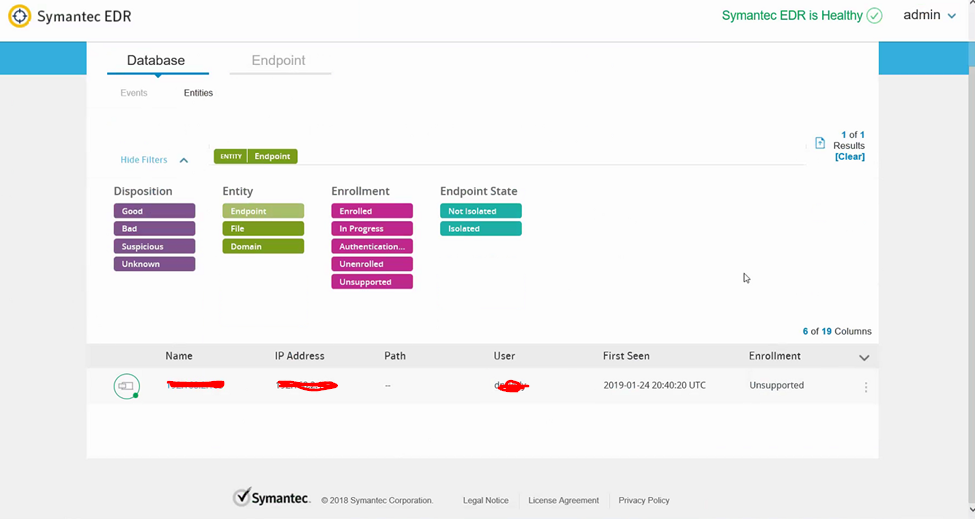
Task: Toggle the Good disposition filter
Action: click(154, 211)
